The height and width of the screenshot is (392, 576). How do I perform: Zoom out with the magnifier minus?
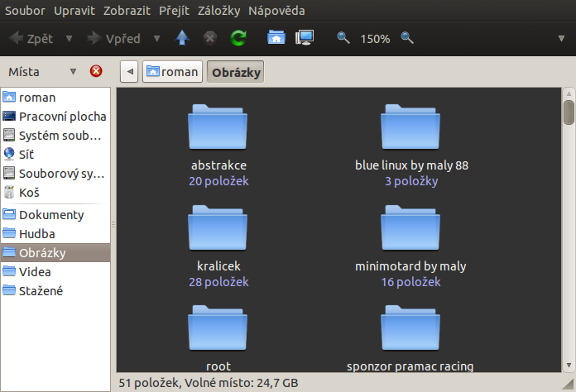tap(343, 38)
